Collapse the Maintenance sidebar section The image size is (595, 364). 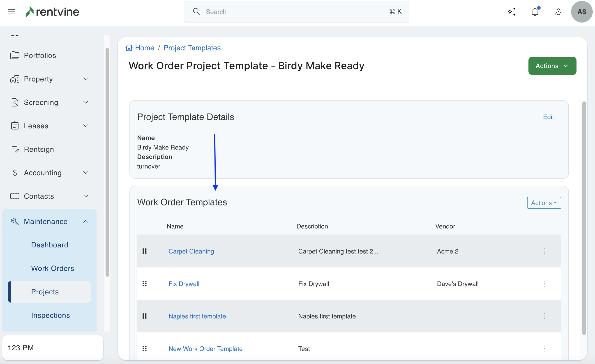[x=85, y=221]
